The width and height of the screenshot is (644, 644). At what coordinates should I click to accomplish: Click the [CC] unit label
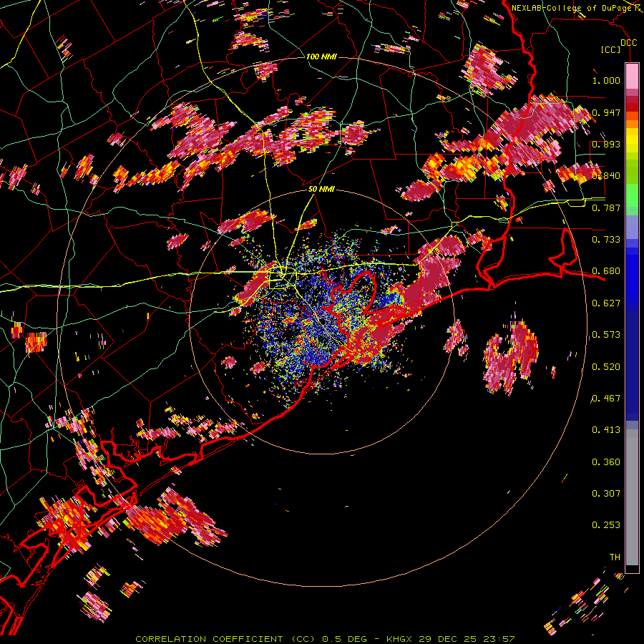tap(610, 49)
